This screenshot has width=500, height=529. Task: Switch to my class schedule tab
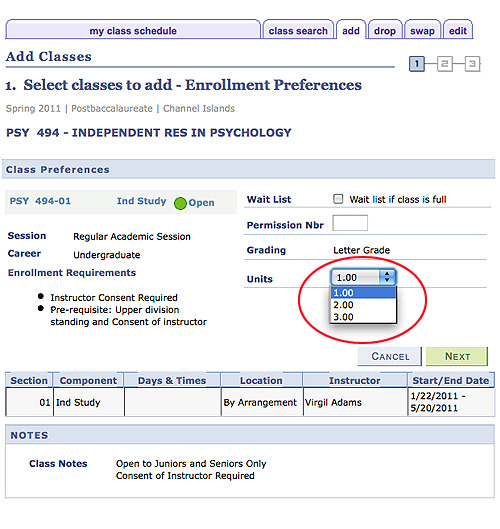tap(133, 30)
